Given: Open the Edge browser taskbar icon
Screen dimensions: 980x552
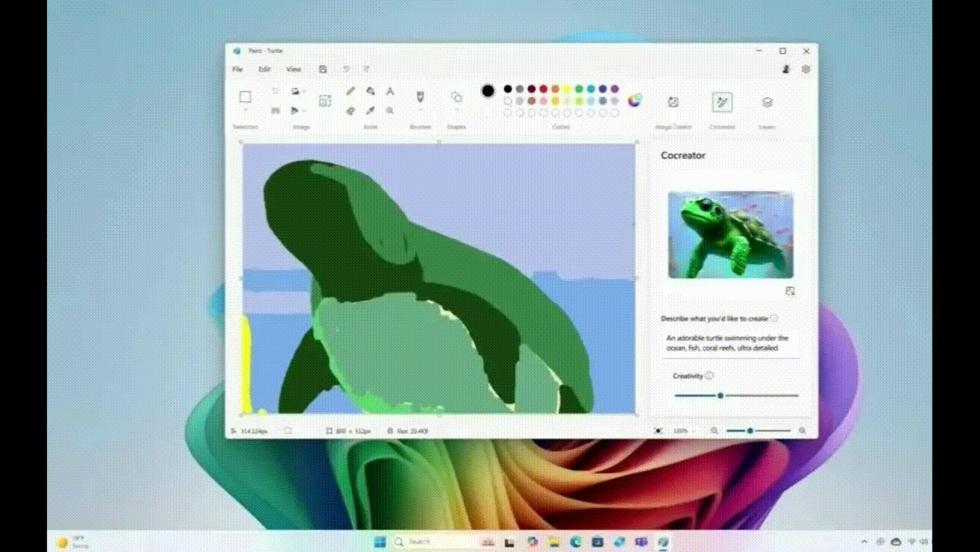Looking at the screenshot, I should pyautogui.click(x=576, y=542).
